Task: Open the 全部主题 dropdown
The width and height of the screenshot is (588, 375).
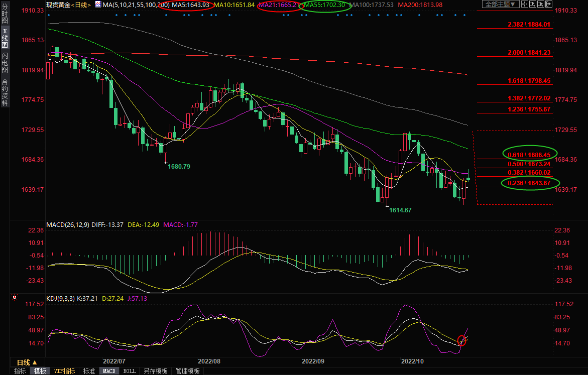Action: 497,5
